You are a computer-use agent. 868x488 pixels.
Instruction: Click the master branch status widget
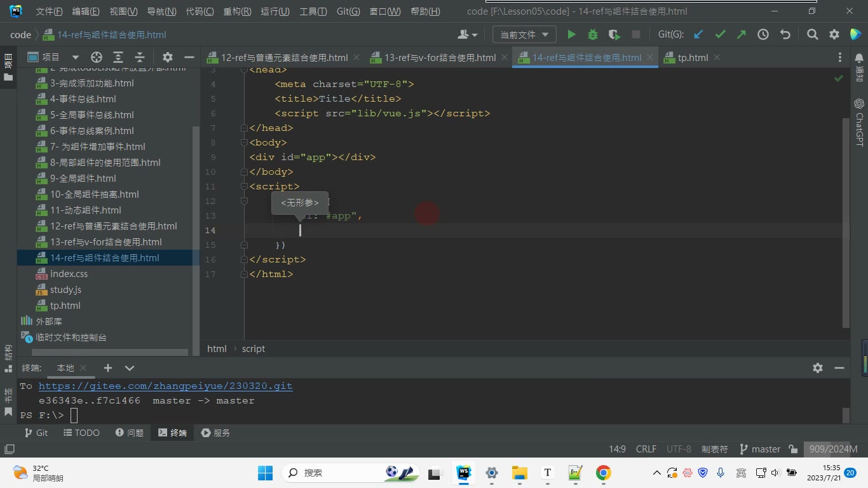coord(760,449)
